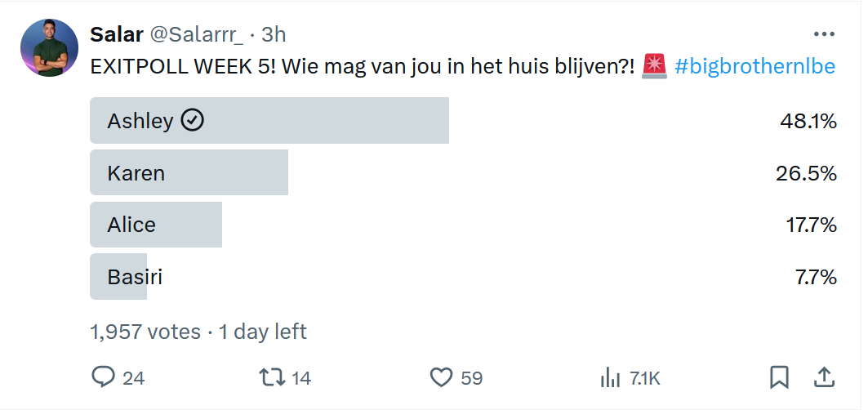Click Salar's profile avatar picture
The image size is (868, 410).
click(49, 47)
